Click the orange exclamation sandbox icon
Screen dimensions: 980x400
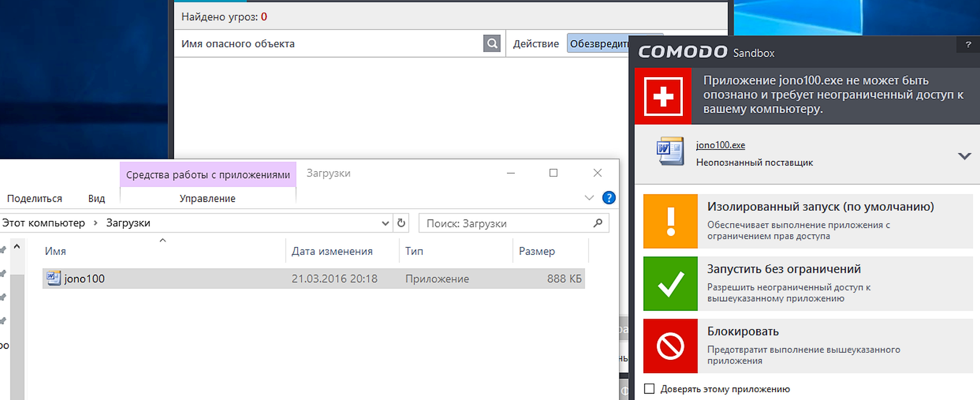[671, 221]
